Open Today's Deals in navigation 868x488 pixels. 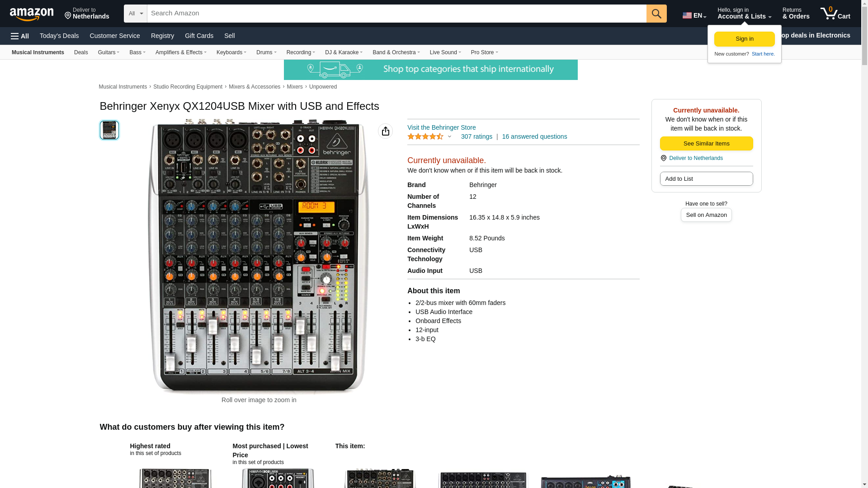59,36
